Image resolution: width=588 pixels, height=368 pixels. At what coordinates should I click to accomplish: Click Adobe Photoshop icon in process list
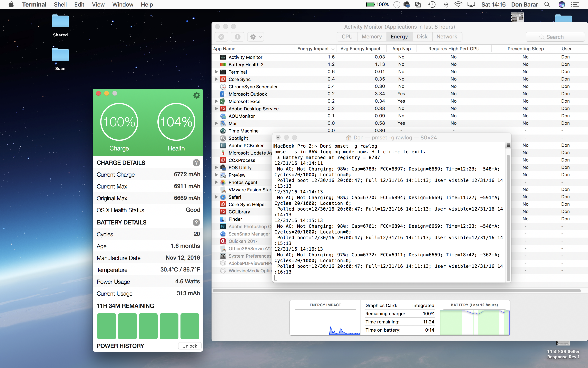[223, 226]
